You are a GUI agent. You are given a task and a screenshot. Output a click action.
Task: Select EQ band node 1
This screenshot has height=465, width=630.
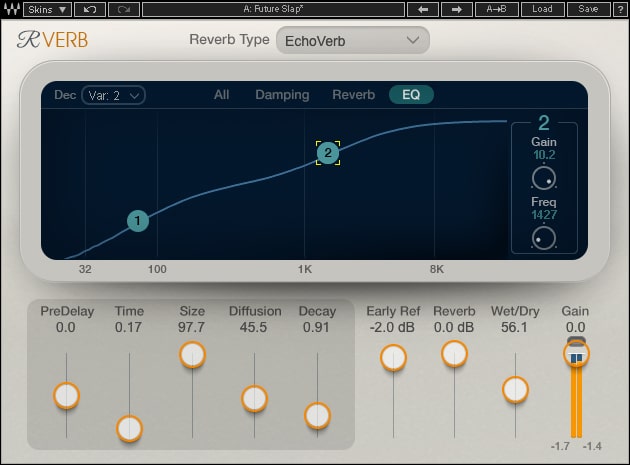138,221
